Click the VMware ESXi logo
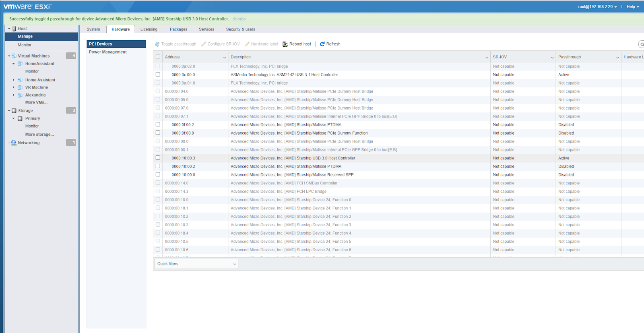The image size is (644, 333). [x=28, y=6]
